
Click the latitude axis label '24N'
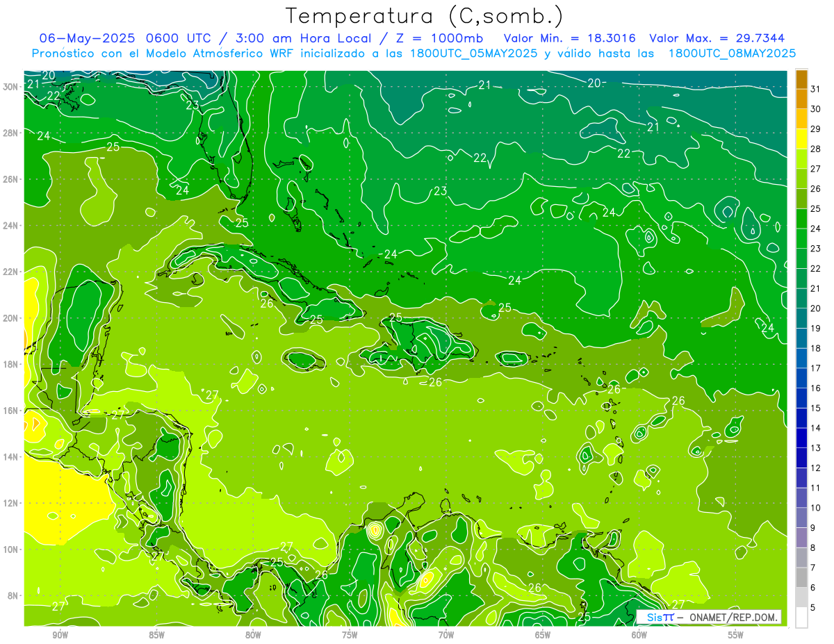(10, 225)
